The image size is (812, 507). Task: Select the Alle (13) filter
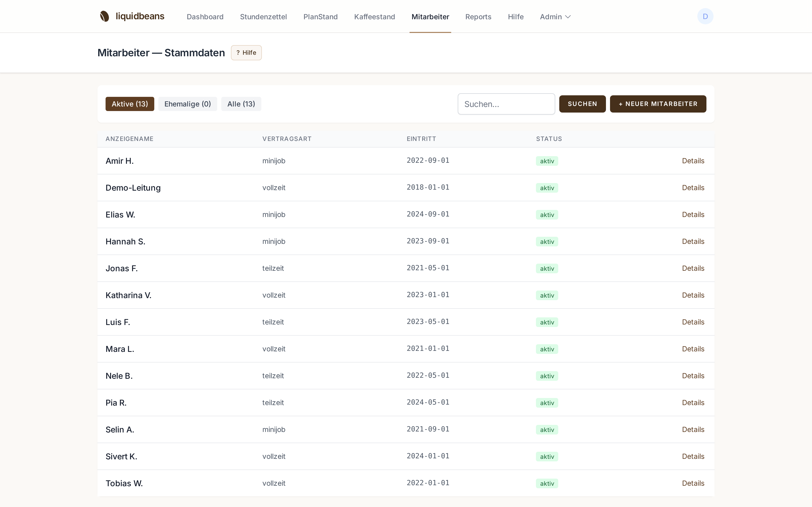(241, 104)
